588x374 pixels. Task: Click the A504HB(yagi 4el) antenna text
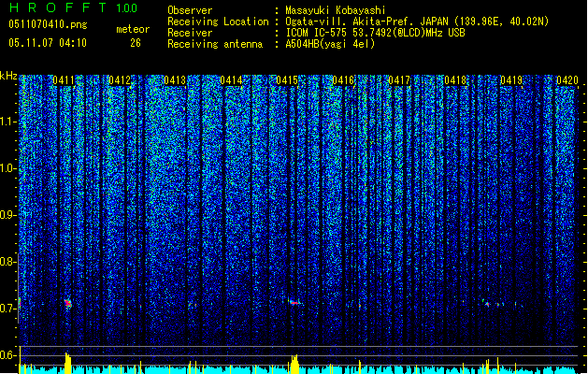pyautogui.click(x=330, y=44)
